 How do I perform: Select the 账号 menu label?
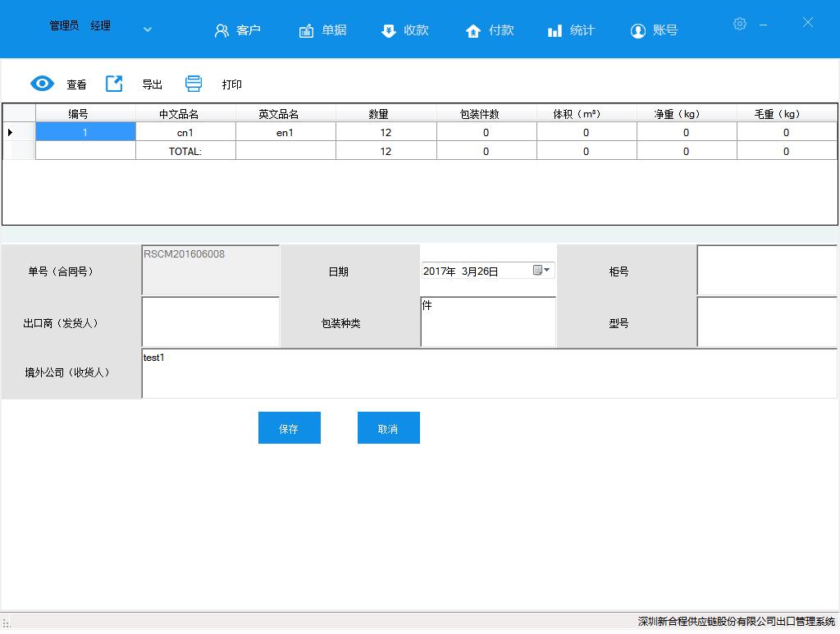665,30
